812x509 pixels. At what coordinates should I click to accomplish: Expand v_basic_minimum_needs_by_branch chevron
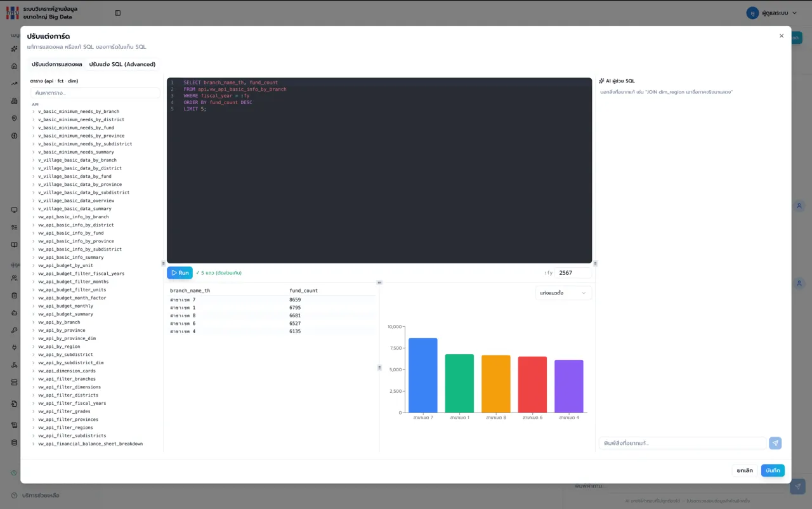[x=34, y=112]
